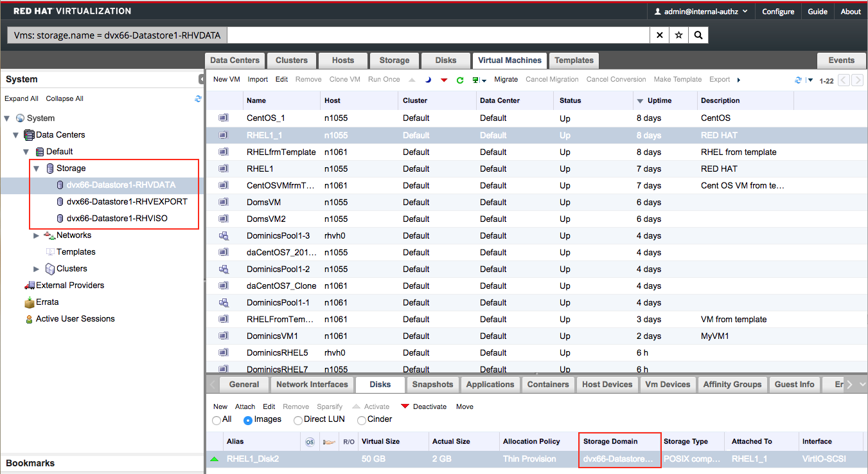Viewport: 868px width, 474px height.
Task: Click Import in the VM toolbar
Action: [258, 80]
